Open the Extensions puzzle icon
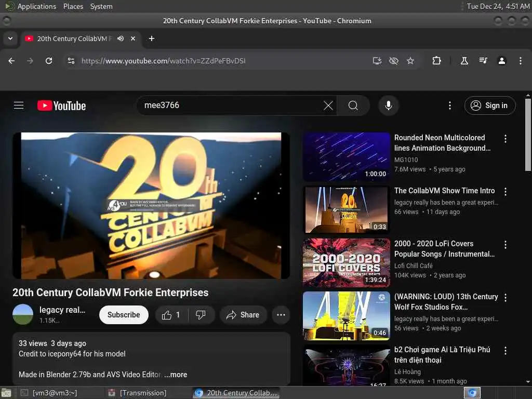This screenshot has height=399, width=532. [x=436, y=61]
